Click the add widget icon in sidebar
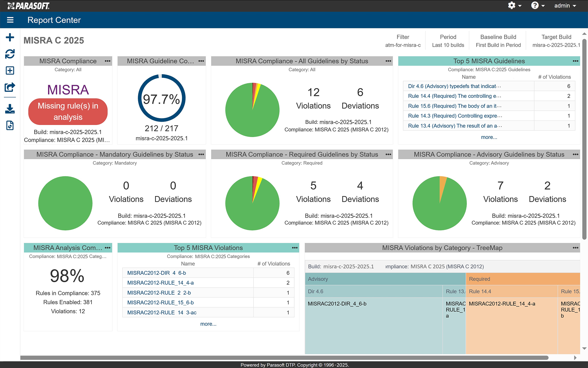 (x=10, y=71)
